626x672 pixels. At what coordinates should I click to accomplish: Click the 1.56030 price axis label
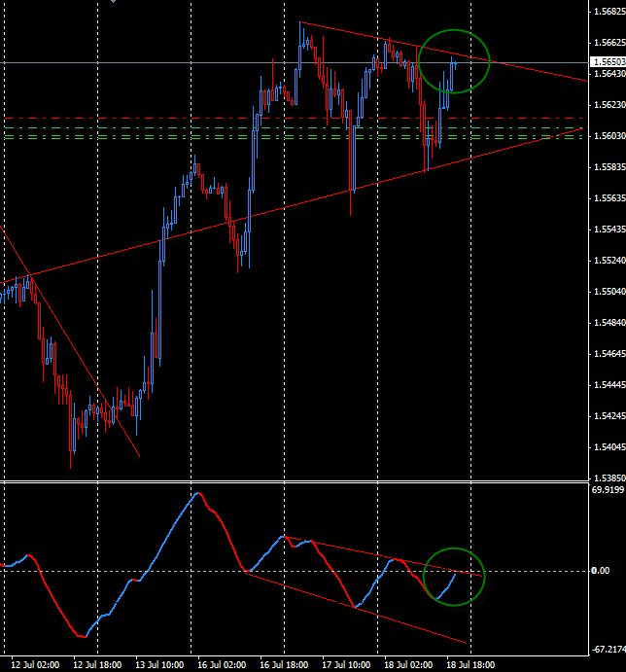point(609,136)
